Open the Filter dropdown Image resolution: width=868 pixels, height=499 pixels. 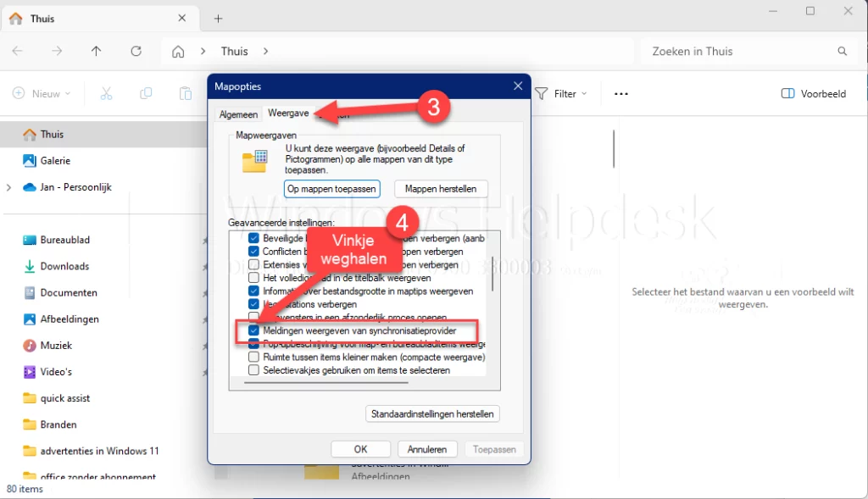click(561, 93)
